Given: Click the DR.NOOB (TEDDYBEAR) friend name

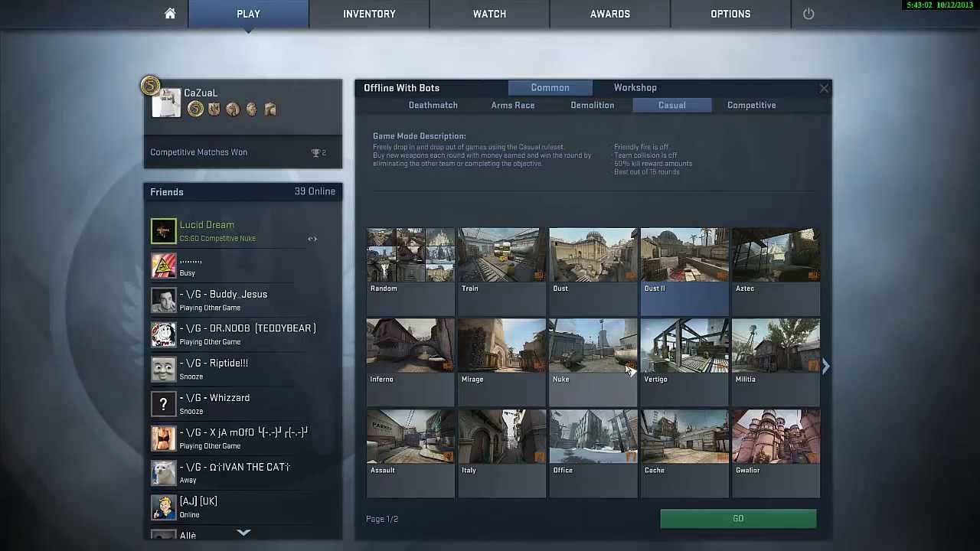Looking at the screenshot, I should [247, 328].
